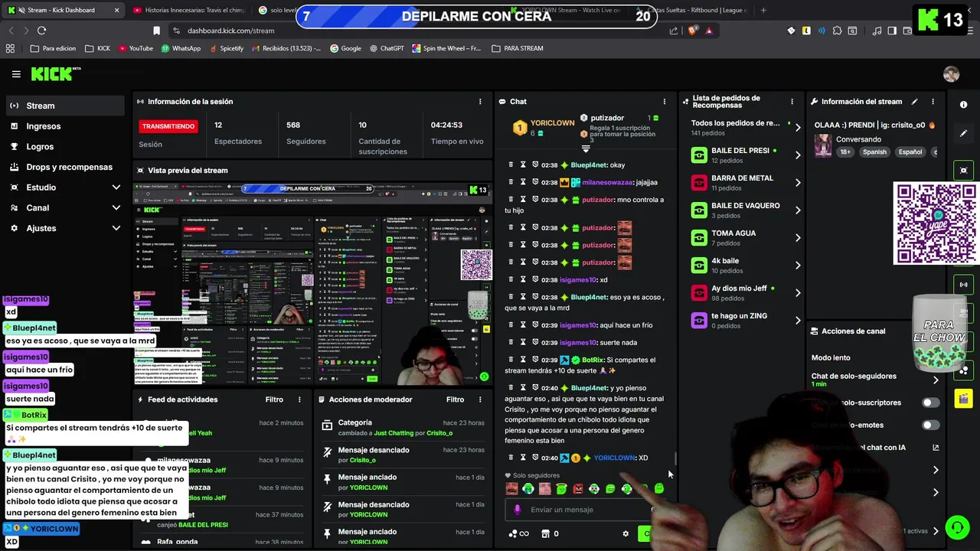Click the Spanish stream tag
Viewport: 980px width, 551px height.
(874, 152)
